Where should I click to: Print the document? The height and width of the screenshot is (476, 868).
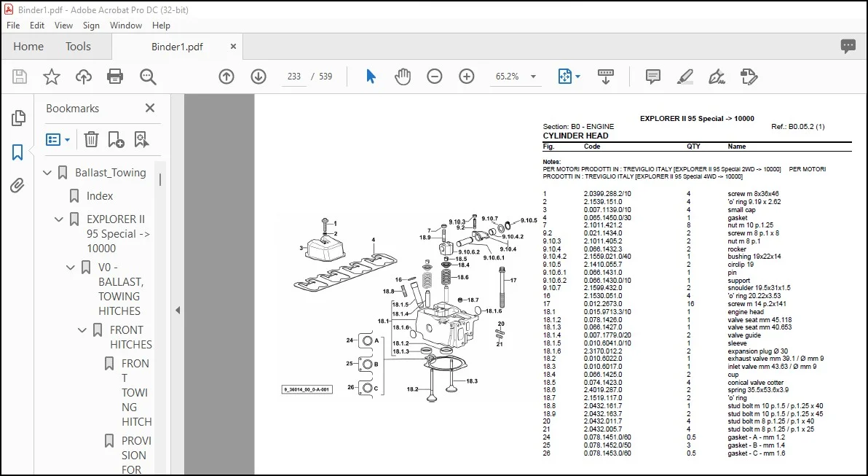(x=115, y=77)
